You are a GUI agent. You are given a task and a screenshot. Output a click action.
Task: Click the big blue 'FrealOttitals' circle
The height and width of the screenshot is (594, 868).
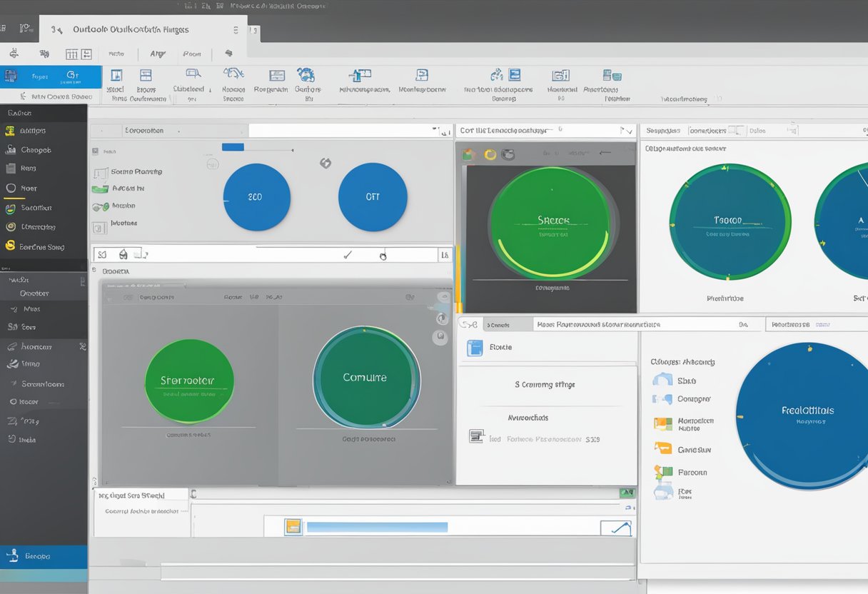click(804, 416)
